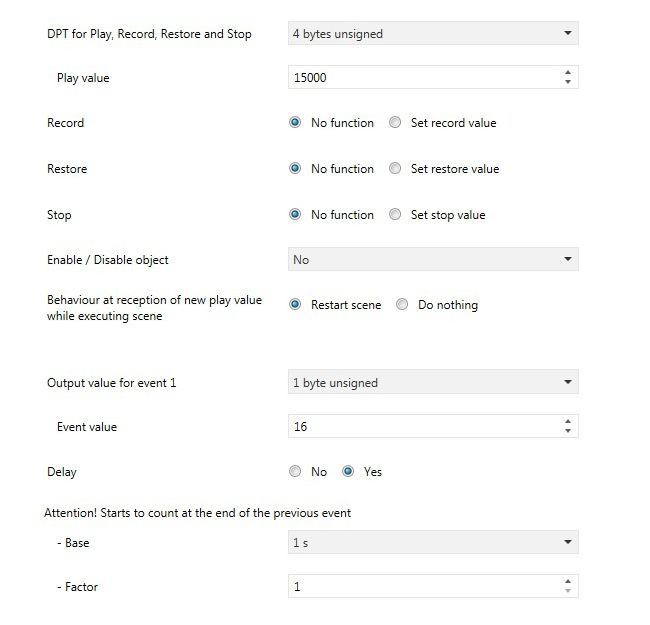This screenshot has width=650, height=625.
Task: Increase the Event value with up arrow
Action: pos(568,422)
